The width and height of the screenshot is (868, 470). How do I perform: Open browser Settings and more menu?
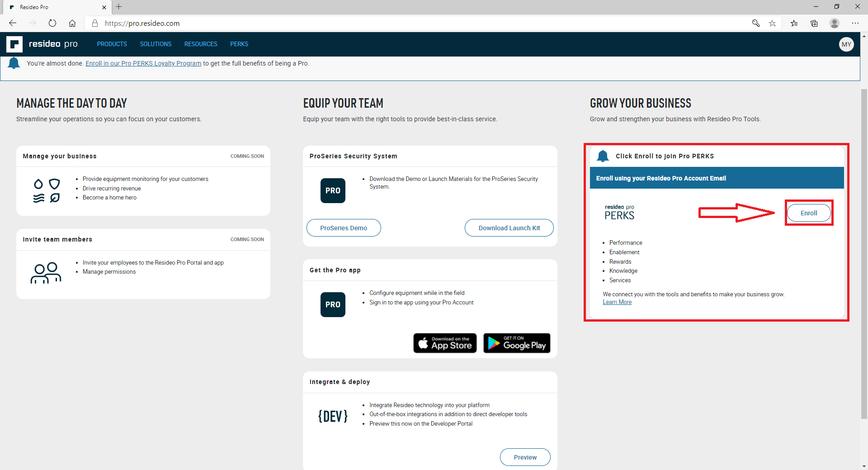click(x=855, y=23)
